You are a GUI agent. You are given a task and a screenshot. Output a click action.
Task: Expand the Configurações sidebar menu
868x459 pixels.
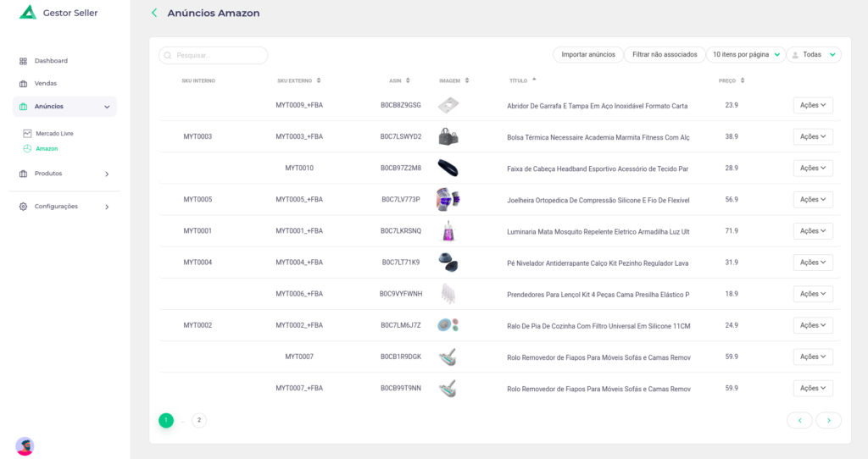click(106, 207)
